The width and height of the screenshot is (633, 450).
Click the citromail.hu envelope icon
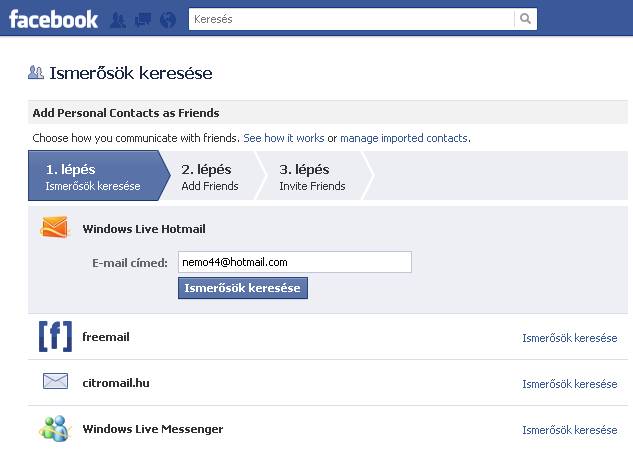click(55, 382)
